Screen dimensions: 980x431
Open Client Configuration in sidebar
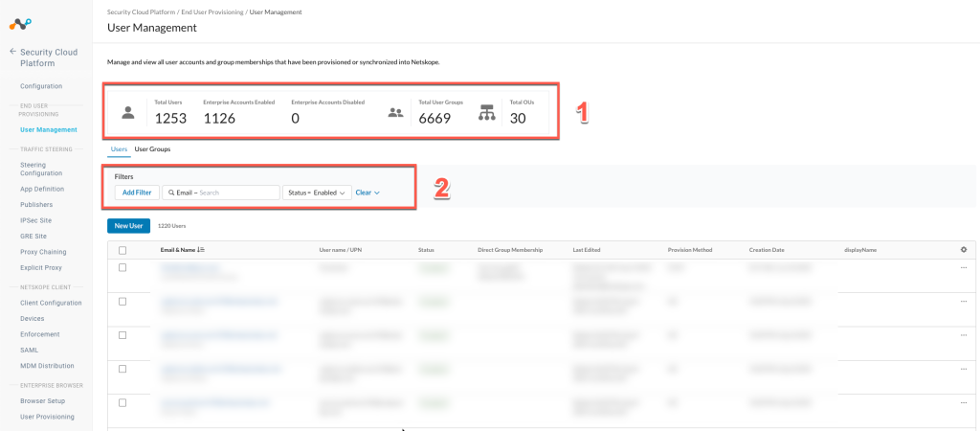tap(51, 303)
